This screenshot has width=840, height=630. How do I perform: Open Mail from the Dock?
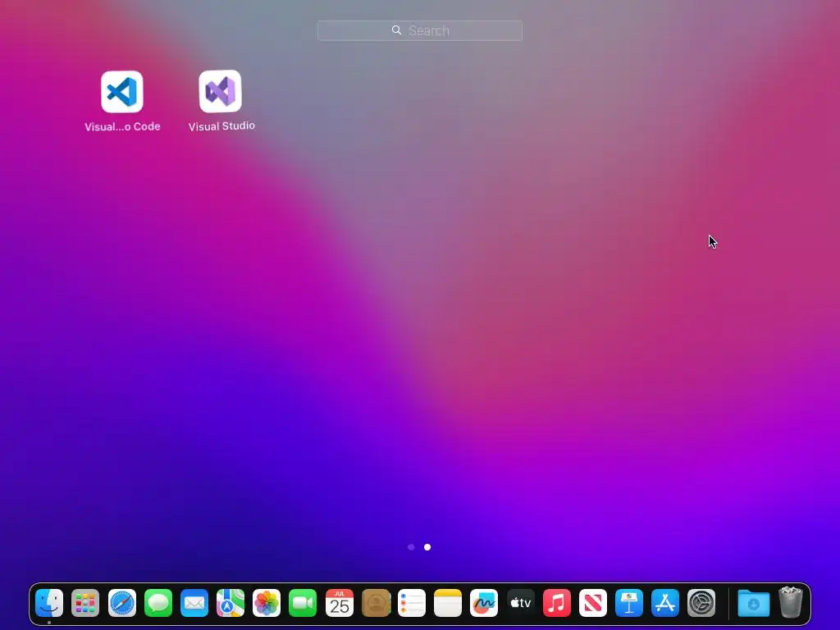(x=194, y=603)
